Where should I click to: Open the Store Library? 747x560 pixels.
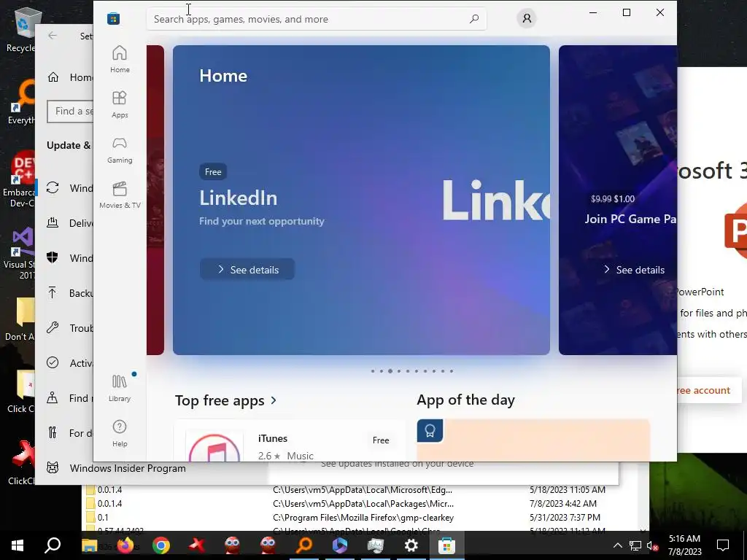click(x=120, y=388)
